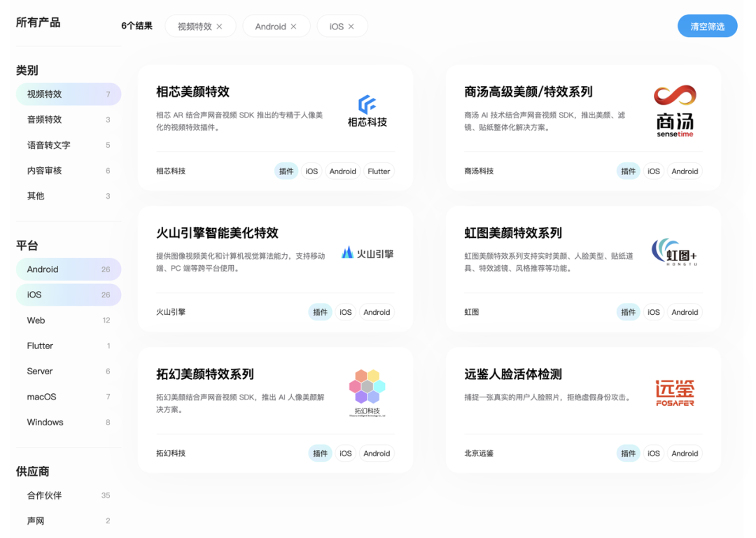Remove the 视频特效 filter chip

(219, 27)
